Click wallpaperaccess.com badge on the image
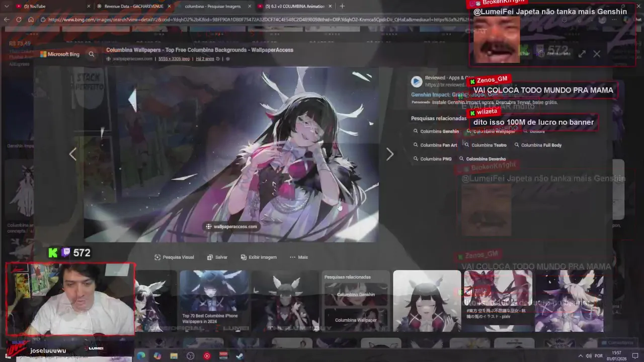The image size is (644, 362). tap(231, 226)
